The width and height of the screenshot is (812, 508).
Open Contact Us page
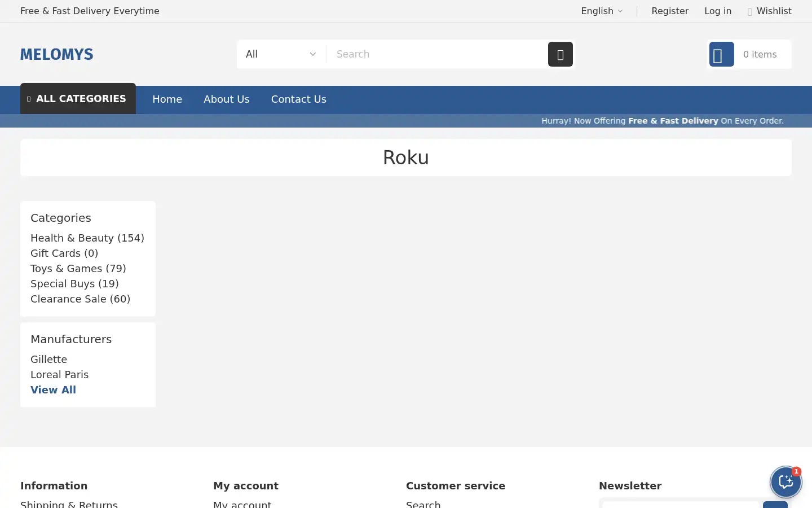click(299, 99)
